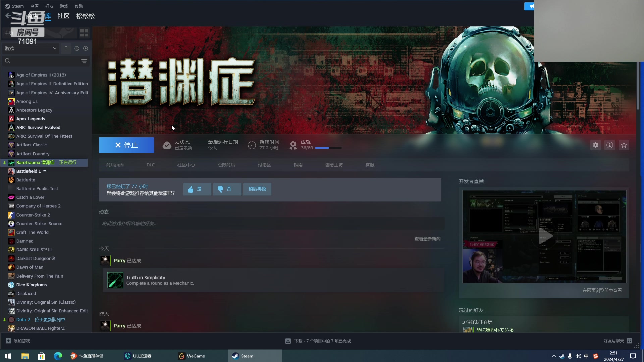Click activity share input field
The image size is (644, 362).
(x=272, y=224)
